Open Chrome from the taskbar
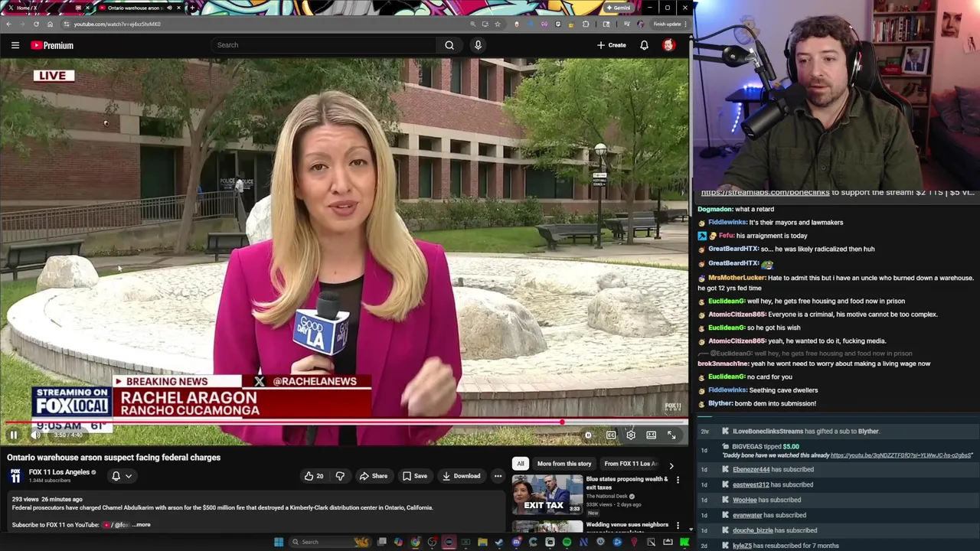Image resolution: width=980 pixels, height=551 pixels. point(415,542)
